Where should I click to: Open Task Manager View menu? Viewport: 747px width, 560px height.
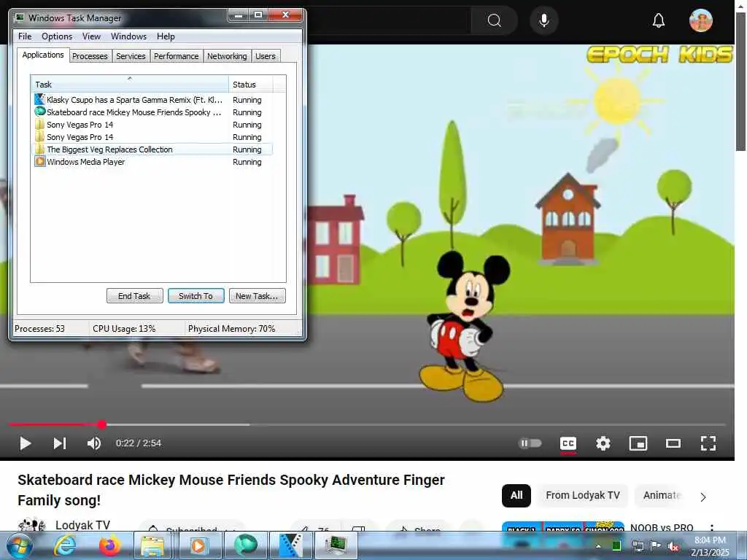91,36
